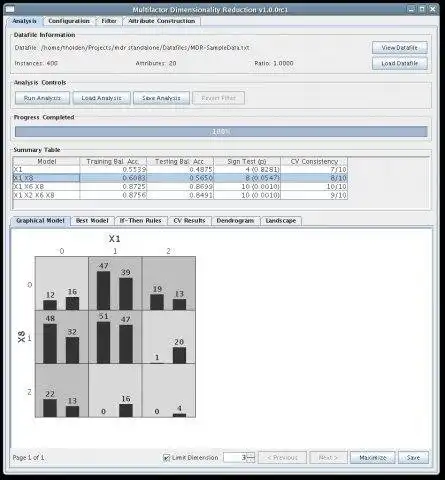Click the 10 (0.0010) sign test cell for X1 X6 X8
This screenshot has height=480, width=445.
247,187
